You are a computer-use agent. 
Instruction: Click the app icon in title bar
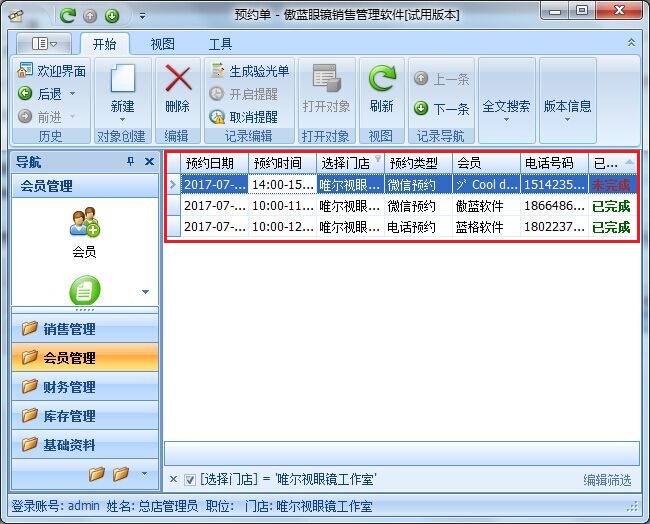[x=17, y=16]
